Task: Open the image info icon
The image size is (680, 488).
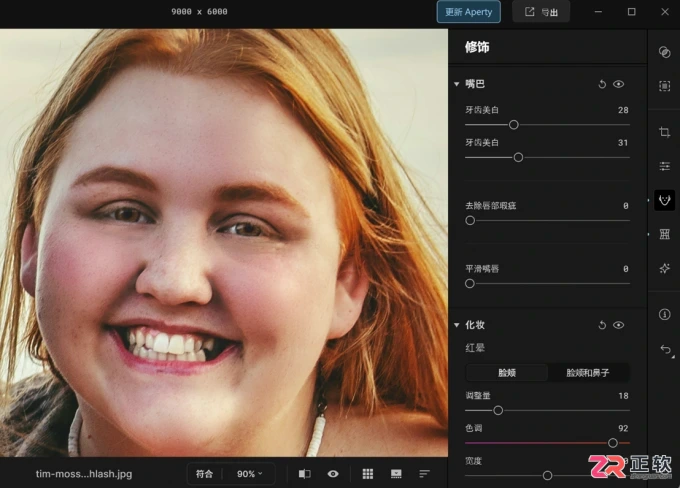Action: point(664,314)
